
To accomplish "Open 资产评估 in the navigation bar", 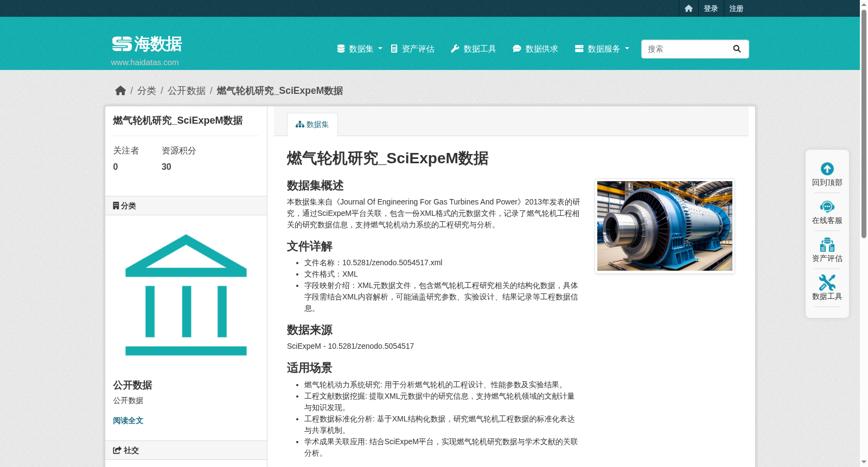I will (x=412, y=49).
